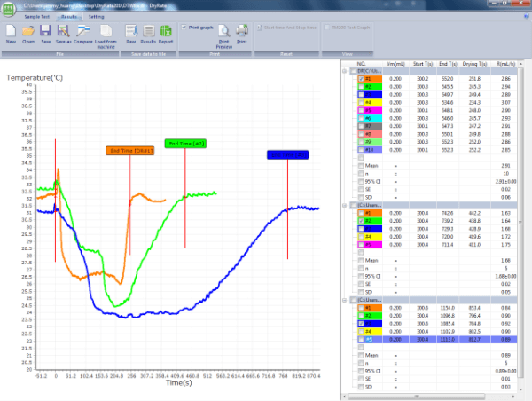Sort by the Drying T(s) column header
532x401 pixels.
pos(474,64)
